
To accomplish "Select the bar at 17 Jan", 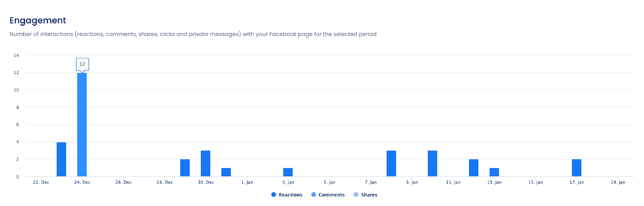I will (577, 168).
